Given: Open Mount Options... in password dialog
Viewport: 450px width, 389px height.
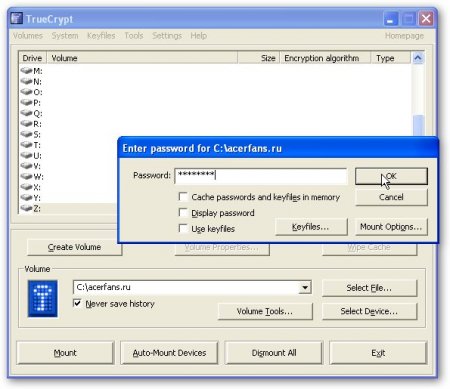Looking at the screenshot, I should (391, 227).
